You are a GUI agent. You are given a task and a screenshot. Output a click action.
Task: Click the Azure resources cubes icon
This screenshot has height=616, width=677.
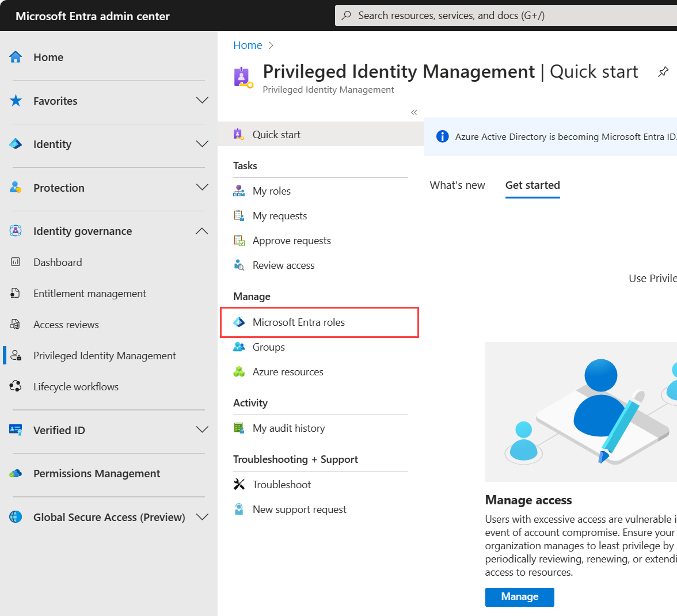click(x=239, y=372)
